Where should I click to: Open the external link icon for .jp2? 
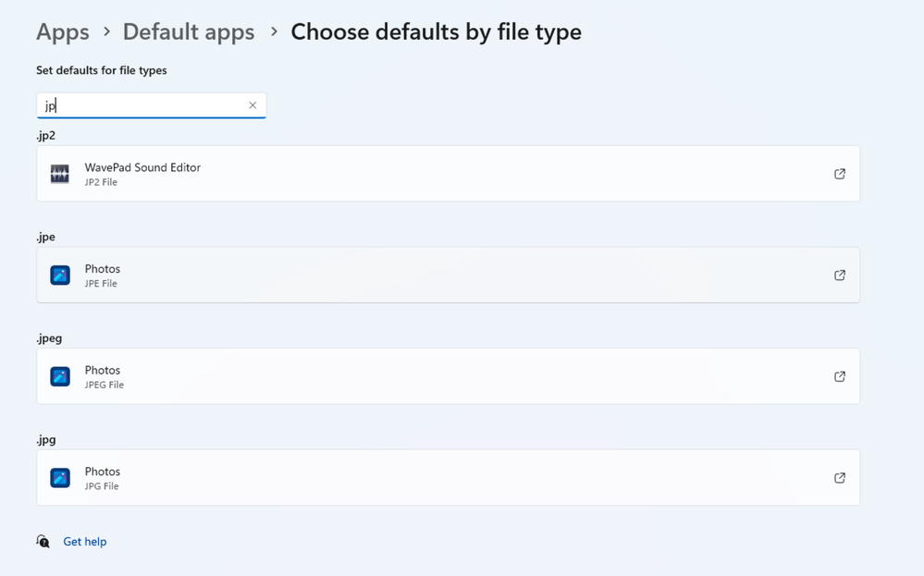pyautogui.click(x=840, y=174)
